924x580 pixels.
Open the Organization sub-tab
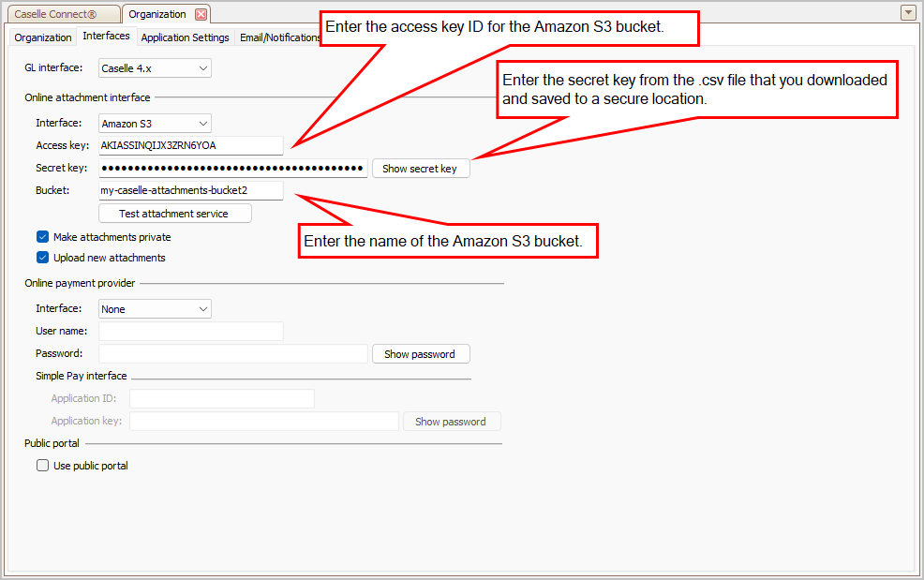click(x=42, y=37)
